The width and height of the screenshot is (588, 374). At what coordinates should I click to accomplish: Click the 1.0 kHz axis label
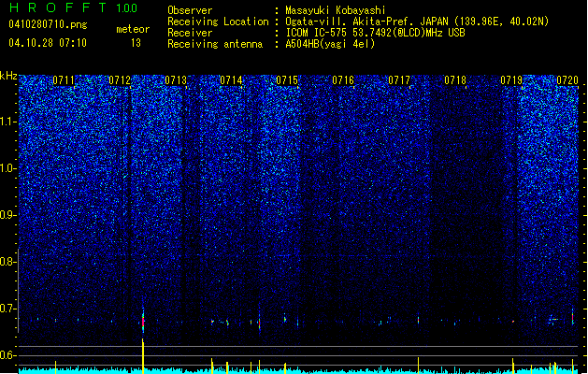pos(8,168)
